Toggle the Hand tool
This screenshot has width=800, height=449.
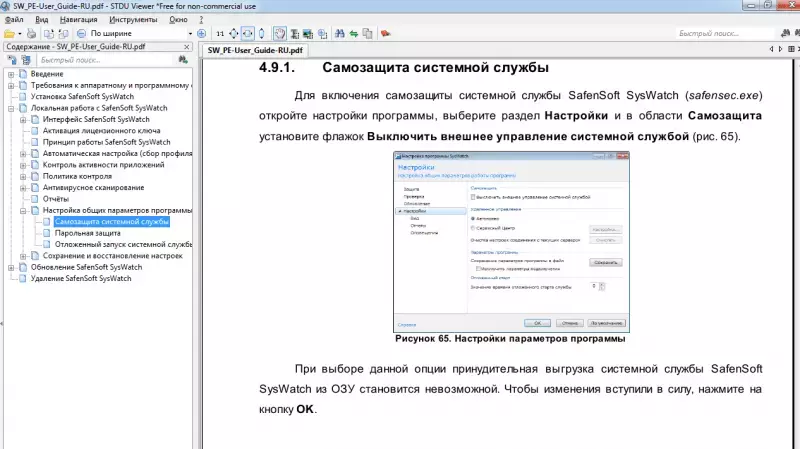(x=280, y=34)
